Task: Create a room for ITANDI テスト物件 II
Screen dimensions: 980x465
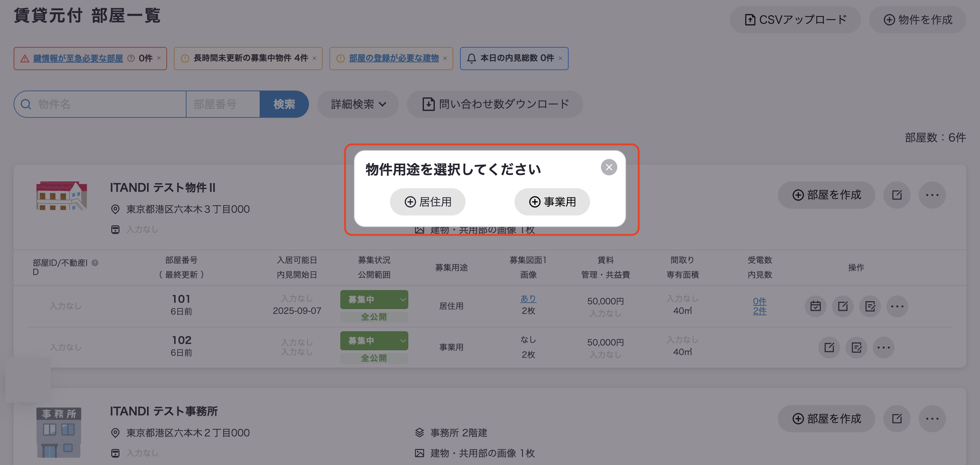Action: [826, 195]
